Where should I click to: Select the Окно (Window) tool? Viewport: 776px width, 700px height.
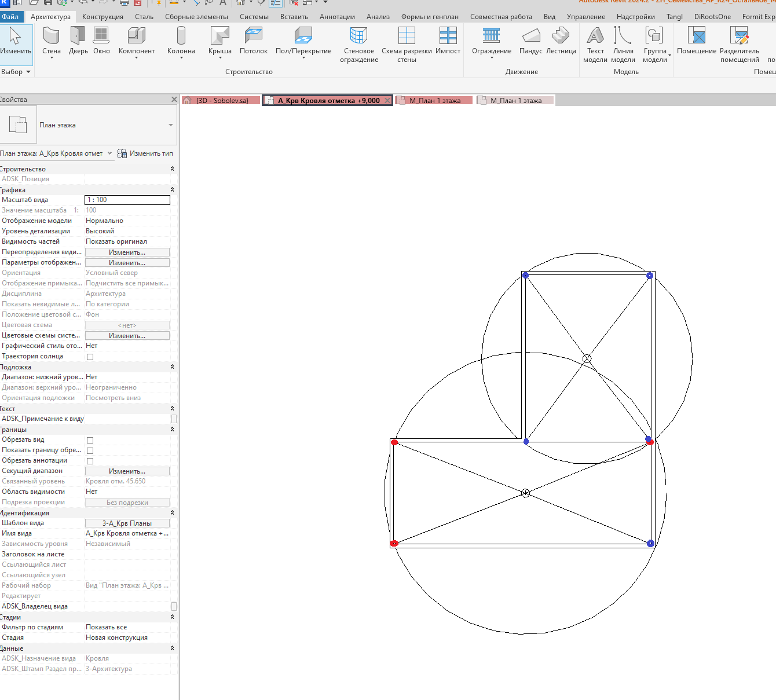click(x=101, y=41)
